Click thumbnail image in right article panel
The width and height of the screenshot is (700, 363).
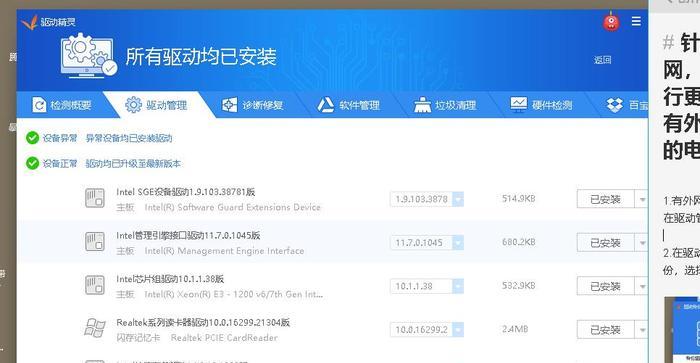(682, 330)
